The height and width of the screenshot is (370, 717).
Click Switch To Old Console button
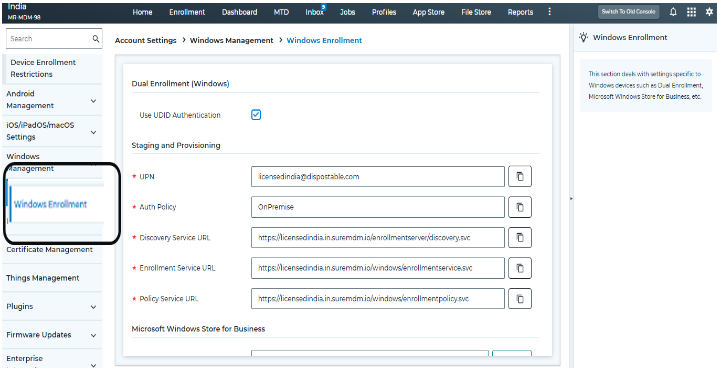tap(628, 12)
